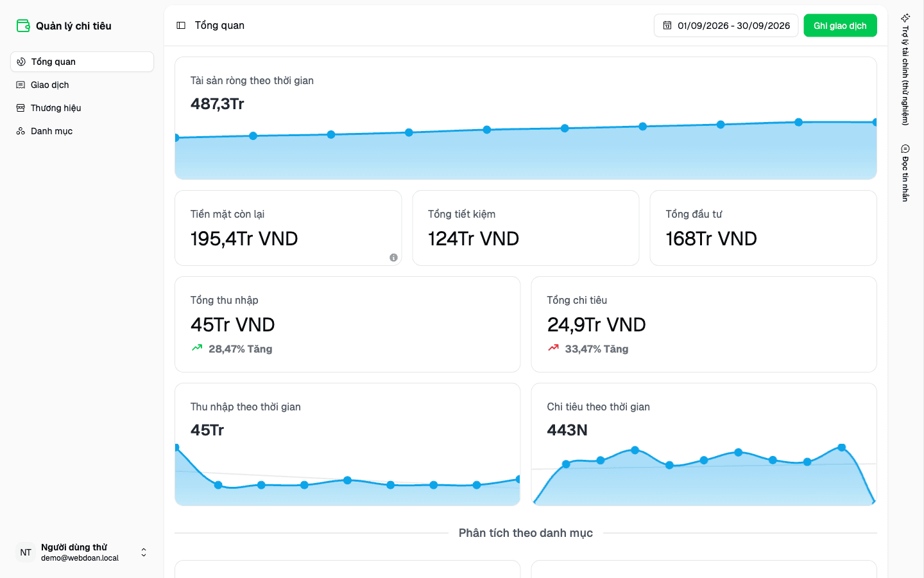Click the Tiền mặt còn lại card label
The height and width of the screenshot is (578, 924).
pyautogui.click(x=228, y=214)
